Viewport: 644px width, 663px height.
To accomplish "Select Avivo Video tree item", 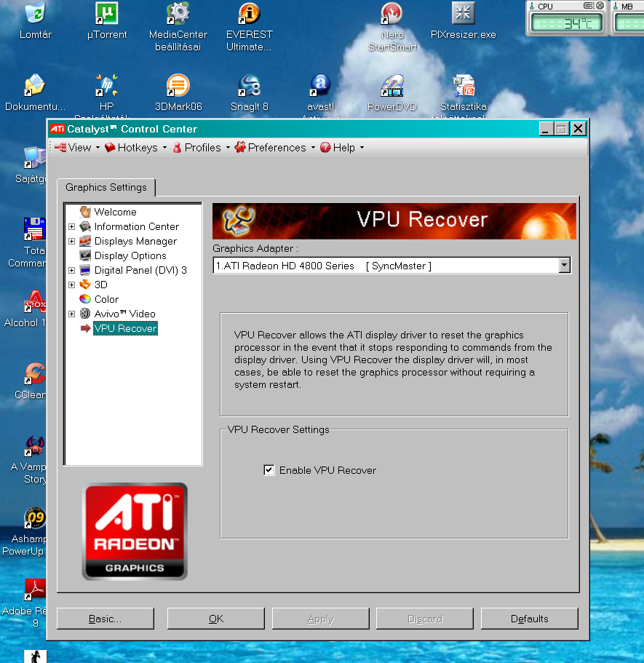I will pyautogui.click(x=124, y=314).
